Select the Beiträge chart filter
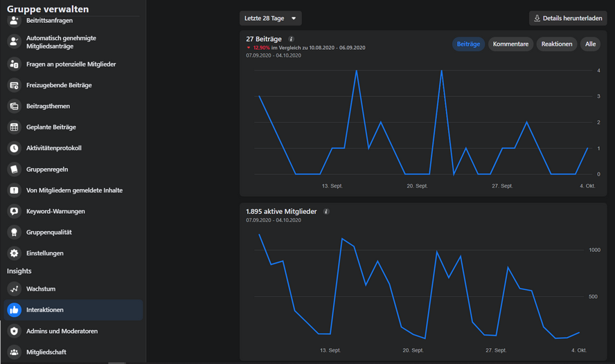The image size is (615, 364). click(x=468, y=44)
